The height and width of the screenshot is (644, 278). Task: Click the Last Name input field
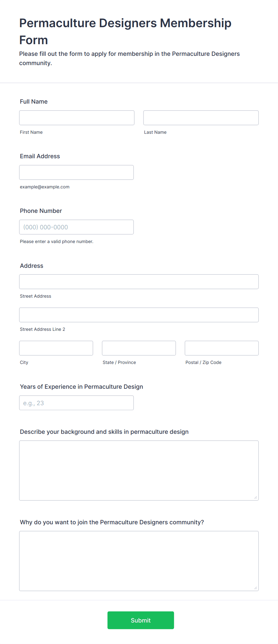[201, 118]
